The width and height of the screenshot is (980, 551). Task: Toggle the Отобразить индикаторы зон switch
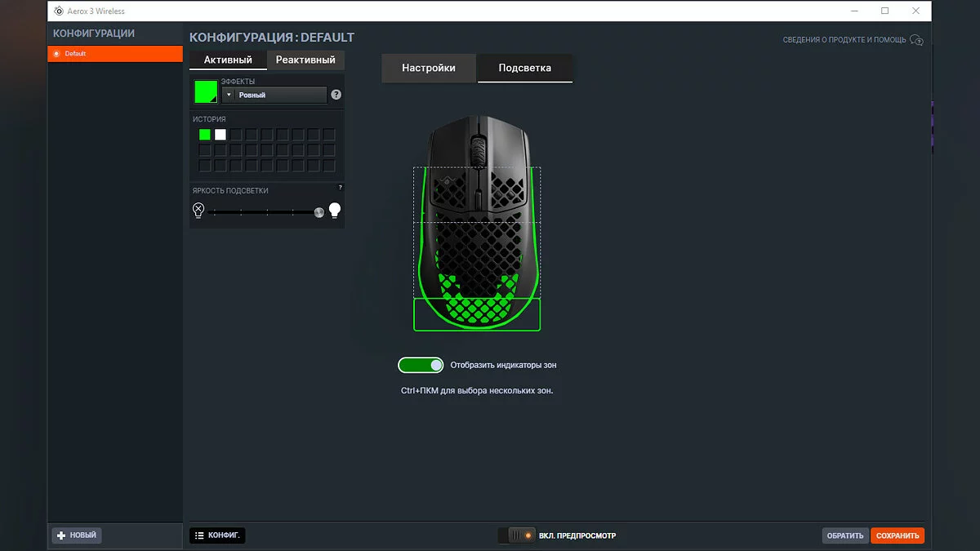pos(421,365)
